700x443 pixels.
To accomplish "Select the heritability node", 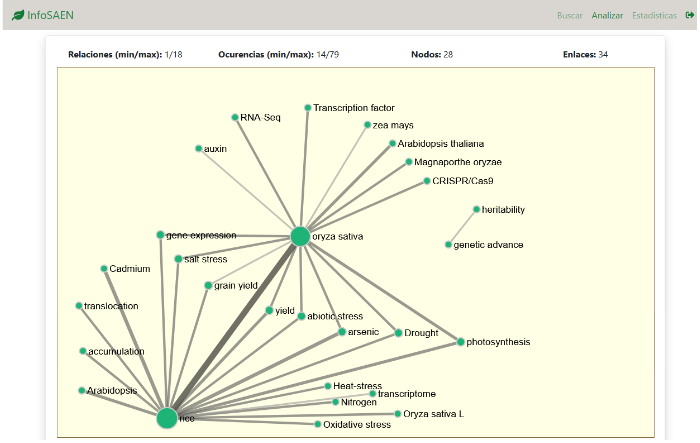I will (476, 209).
